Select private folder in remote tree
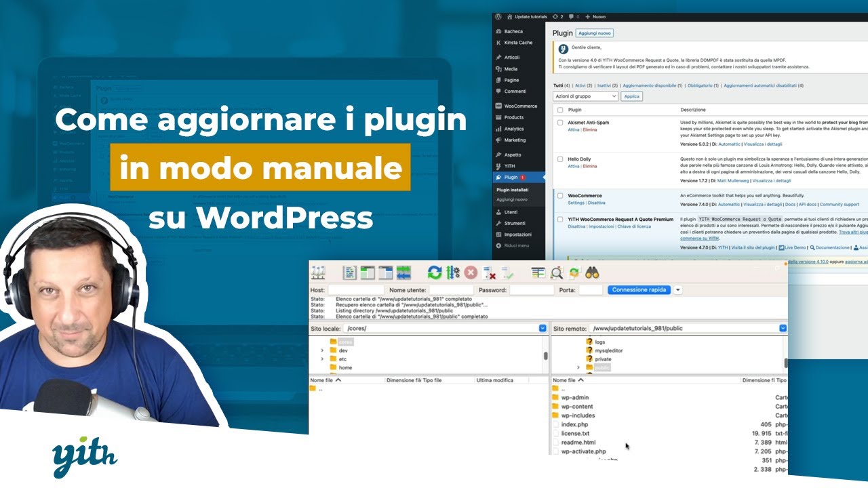The height and width of the screenshot is (488, 868). 598,359
